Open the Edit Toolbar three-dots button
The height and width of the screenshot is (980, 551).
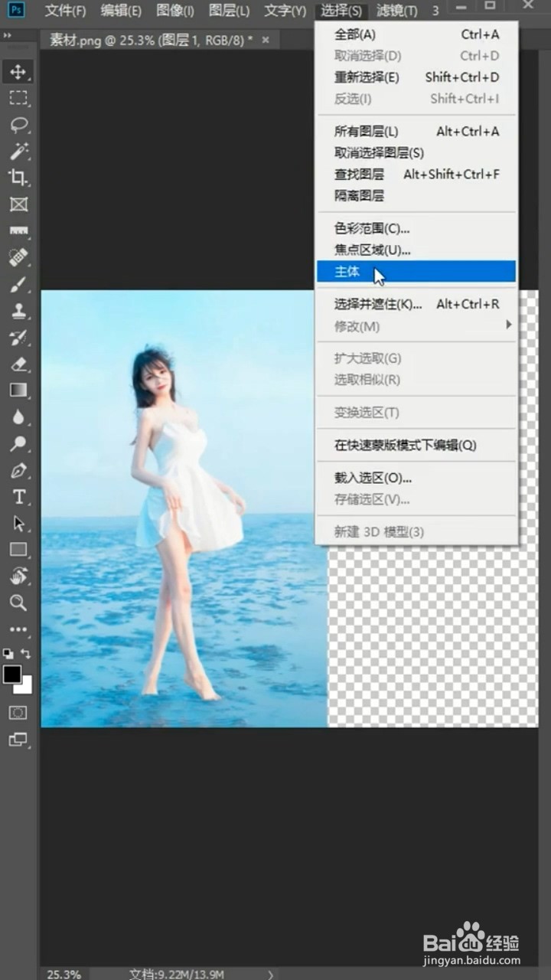coord(18,629)
